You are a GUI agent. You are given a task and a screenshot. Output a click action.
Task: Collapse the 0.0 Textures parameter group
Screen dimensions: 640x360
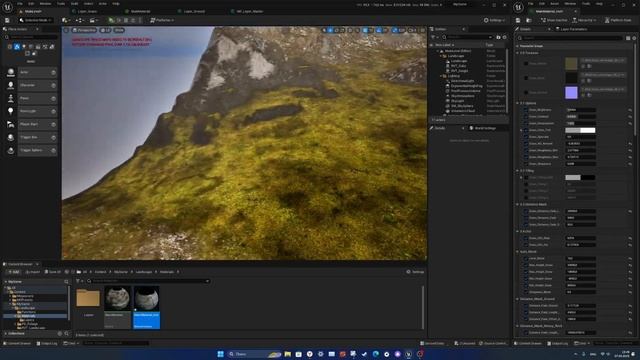(x=517, y=53)
